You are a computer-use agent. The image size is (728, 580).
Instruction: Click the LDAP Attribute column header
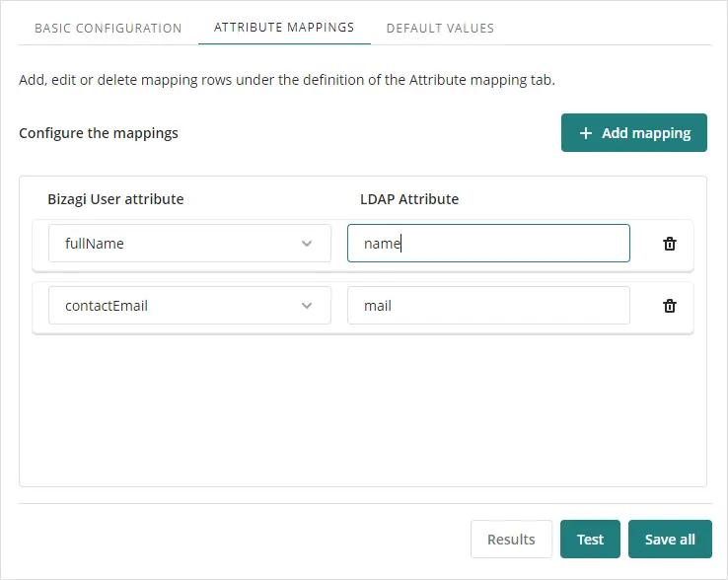coord(409,199)
